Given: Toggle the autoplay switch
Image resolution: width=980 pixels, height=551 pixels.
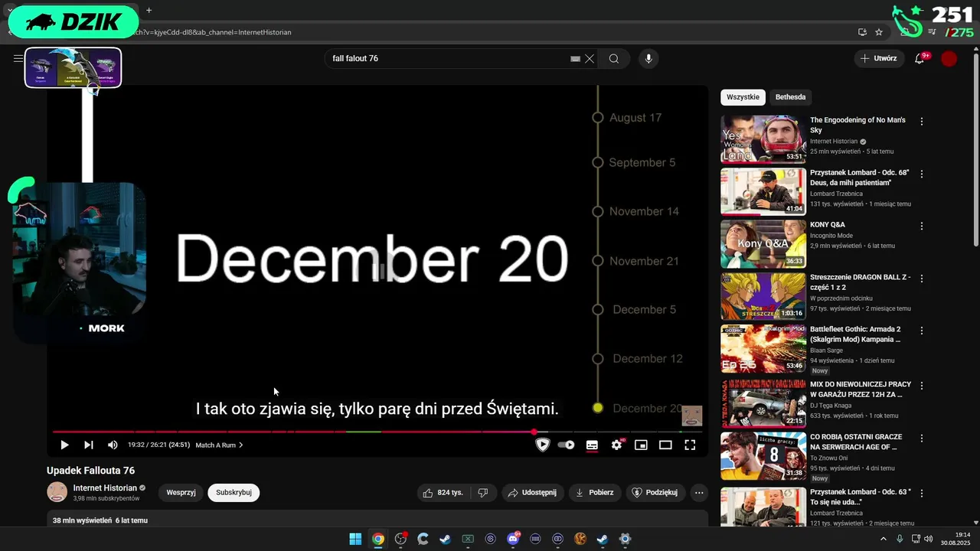Looking at the screenshot, I should click(567, 445).
